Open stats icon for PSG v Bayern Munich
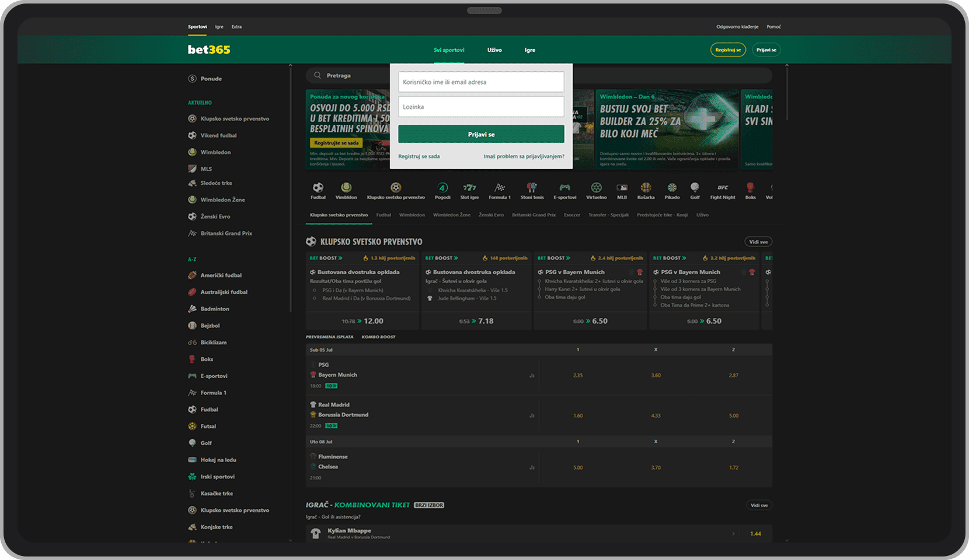The width and height of the screenshot is (969, 560). coord(532,375)
